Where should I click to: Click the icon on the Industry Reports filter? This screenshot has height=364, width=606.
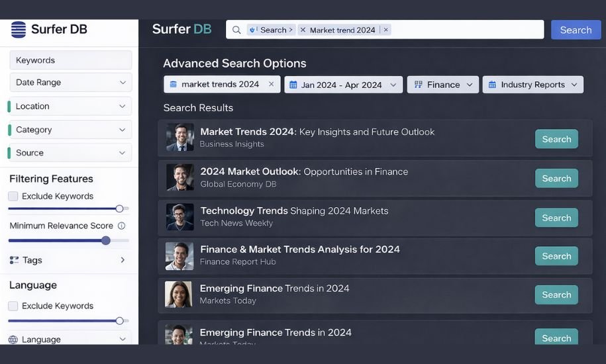pos(492,85)
